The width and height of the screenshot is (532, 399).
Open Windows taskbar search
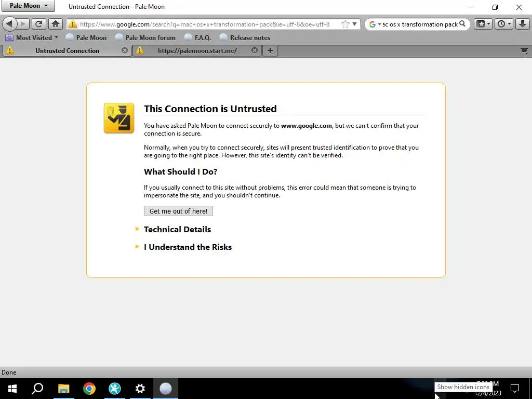pyautogui.click(x=37, y=389)
